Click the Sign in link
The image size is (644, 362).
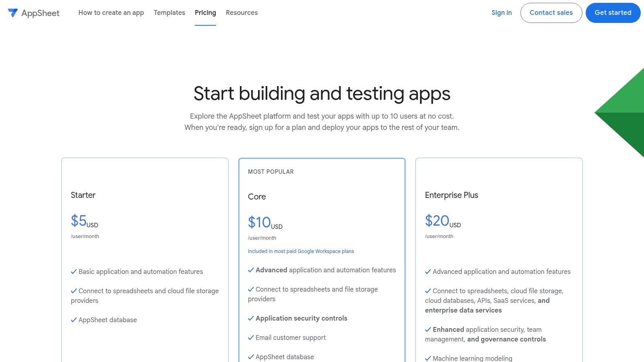502,12
